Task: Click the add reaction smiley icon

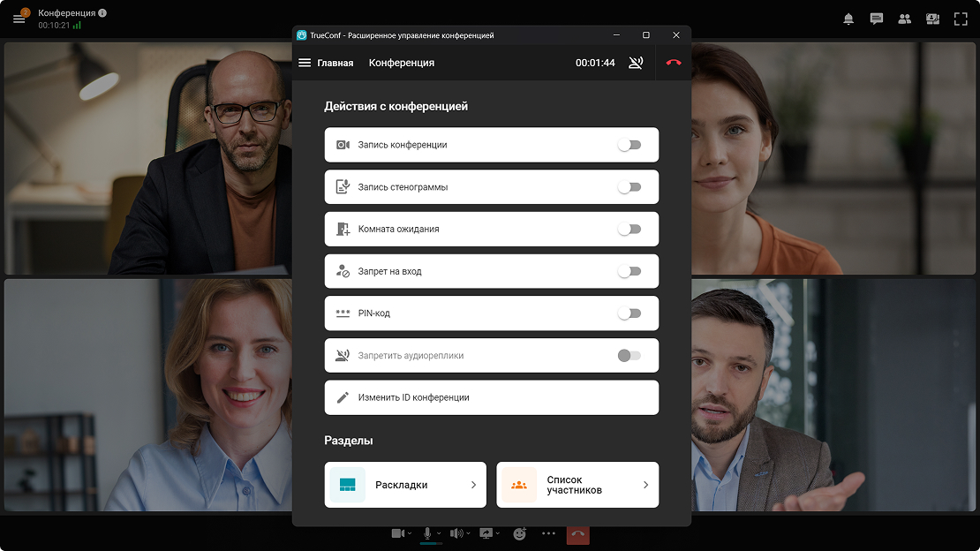Action: click(x=520, y=533)
